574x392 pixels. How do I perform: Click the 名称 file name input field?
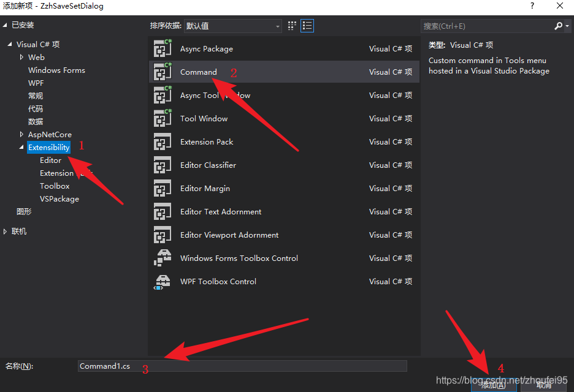pos(242,366)
